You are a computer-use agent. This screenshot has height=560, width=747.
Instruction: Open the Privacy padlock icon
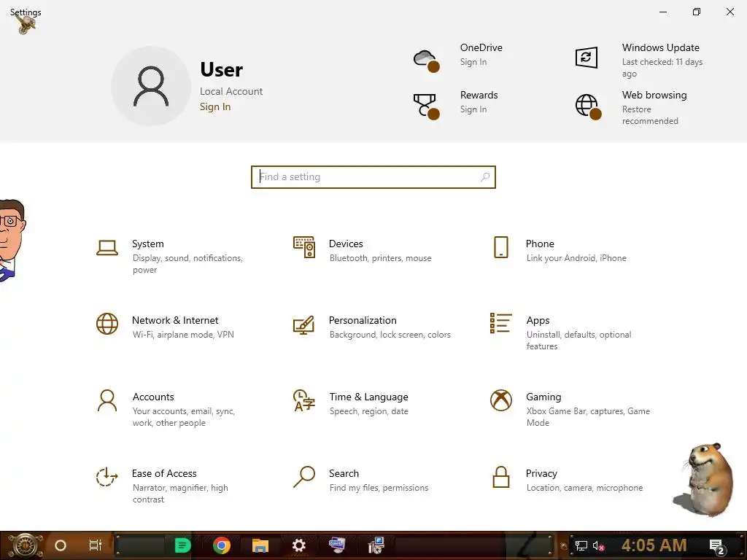(500, 477)
